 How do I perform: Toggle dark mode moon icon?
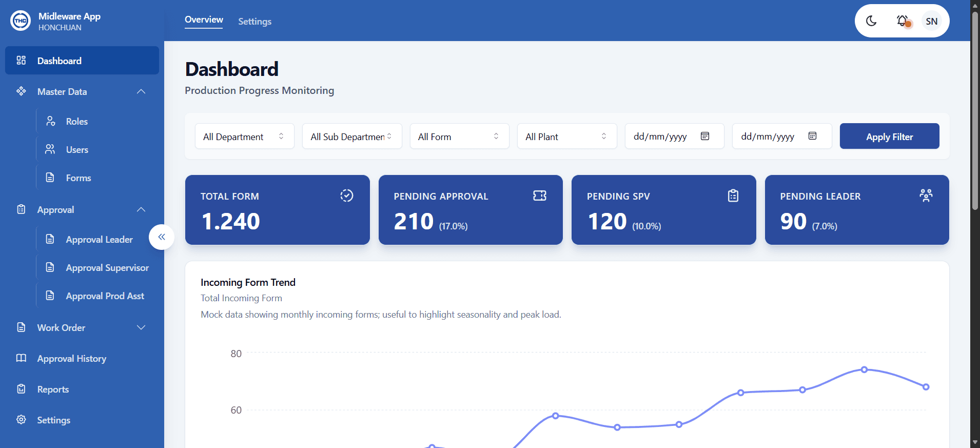pyautogui.click(x=871, y=21)
